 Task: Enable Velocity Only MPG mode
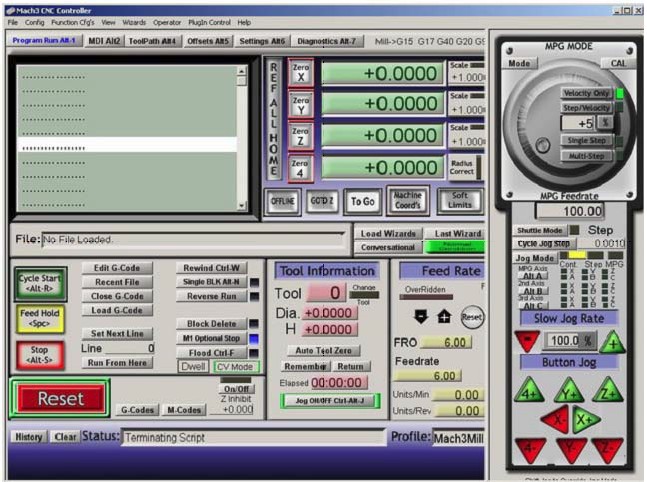[586, 93]
